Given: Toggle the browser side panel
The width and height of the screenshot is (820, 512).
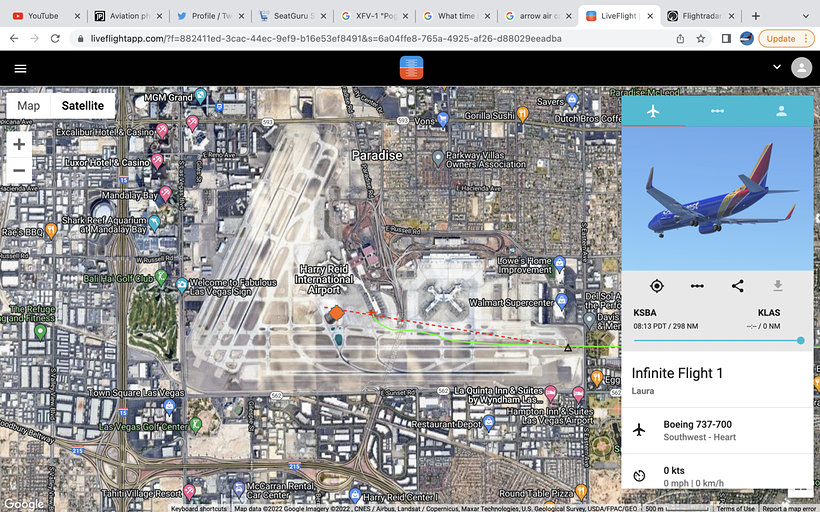Looking at the screenshot, I should [726, 39].
